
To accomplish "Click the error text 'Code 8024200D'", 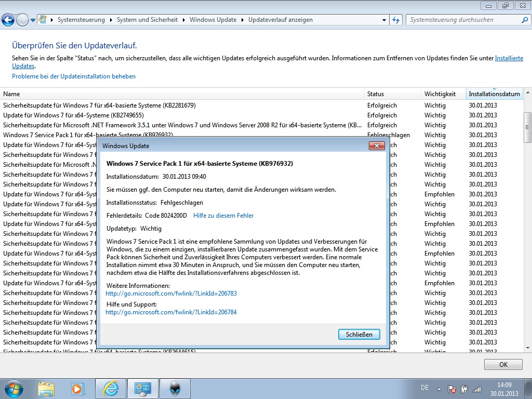I will (166, 216).
